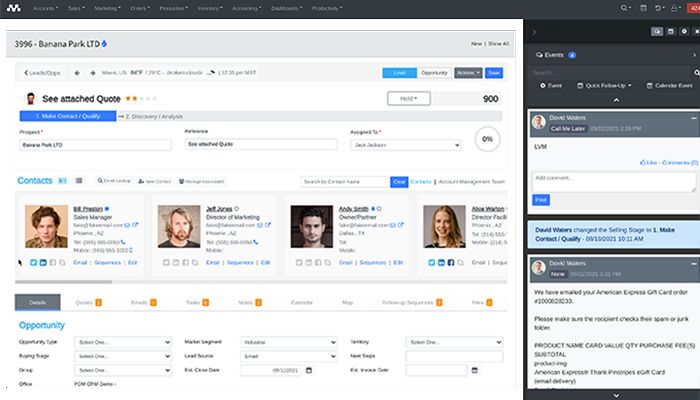Click the Clear contact search button
Image resolution: width=700 pixels, height=400 pixels.
pos(399,182)
